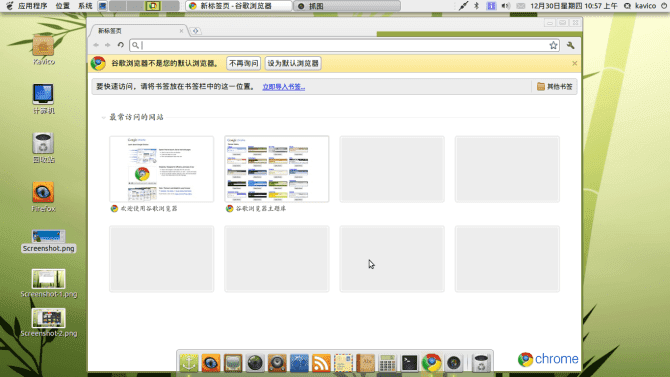The width and height of the screenshot is (670, 377).
Task: Open the Kavico home folder desktop icon
Action: 43,50
